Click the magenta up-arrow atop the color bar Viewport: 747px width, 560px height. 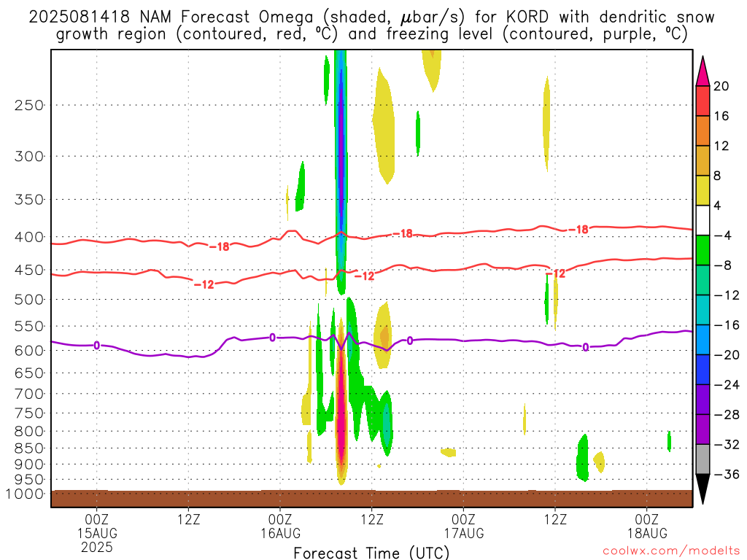pyautogui.click(x=703, y=71)
